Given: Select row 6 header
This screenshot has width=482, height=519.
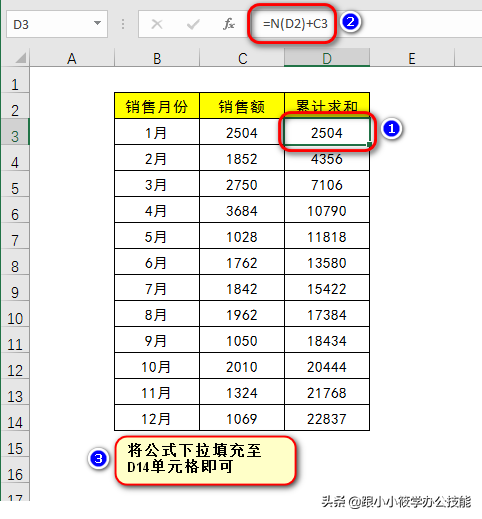Looking at the screenshot, I should coord(15,210).
